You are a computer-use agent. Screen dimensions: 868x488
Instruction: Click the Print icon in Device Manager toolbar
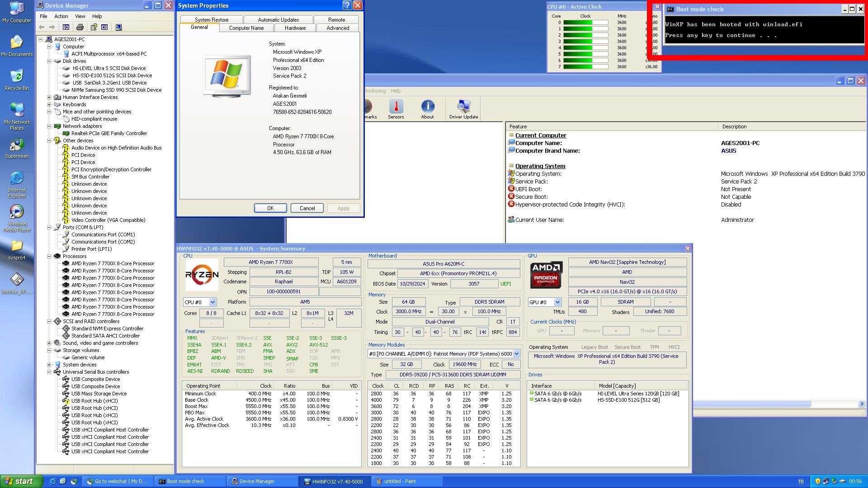pyautogui.click(x=80, y=27)
